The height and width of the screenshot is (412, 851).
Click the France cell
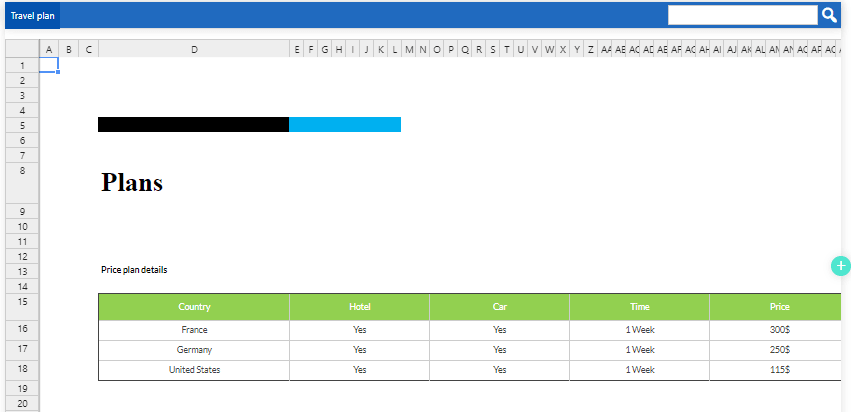click(194, 330)
